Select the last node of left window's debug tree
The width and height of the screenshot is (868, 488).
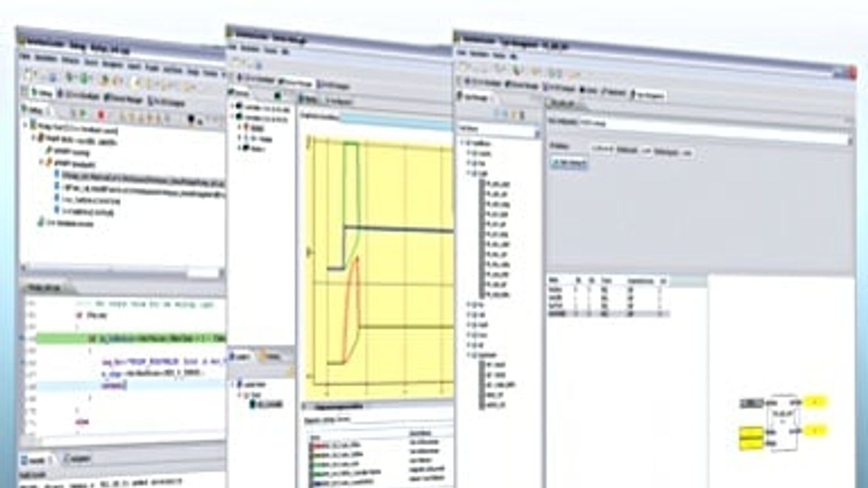[x=69, y=224]
